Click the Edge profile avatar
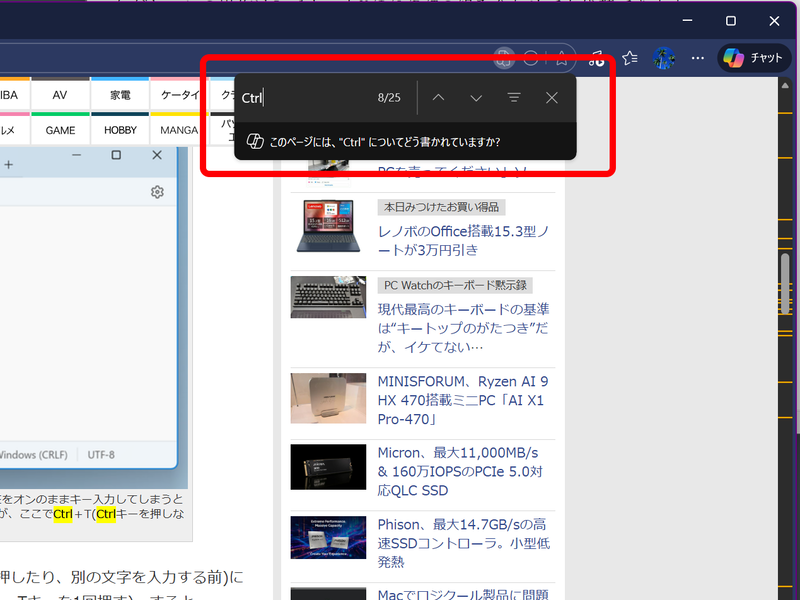Screen dimensions: 800x600 [663, 58]
